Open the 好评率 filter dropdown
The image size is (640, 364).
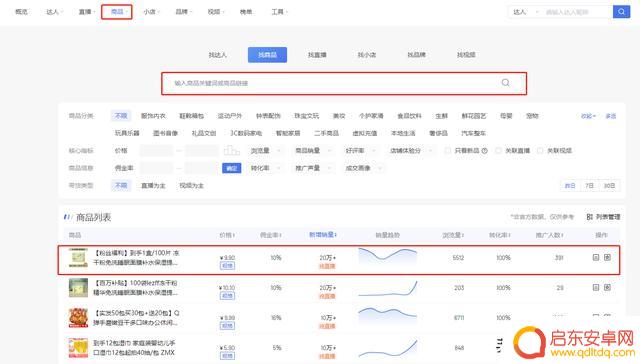click(360, 151)
